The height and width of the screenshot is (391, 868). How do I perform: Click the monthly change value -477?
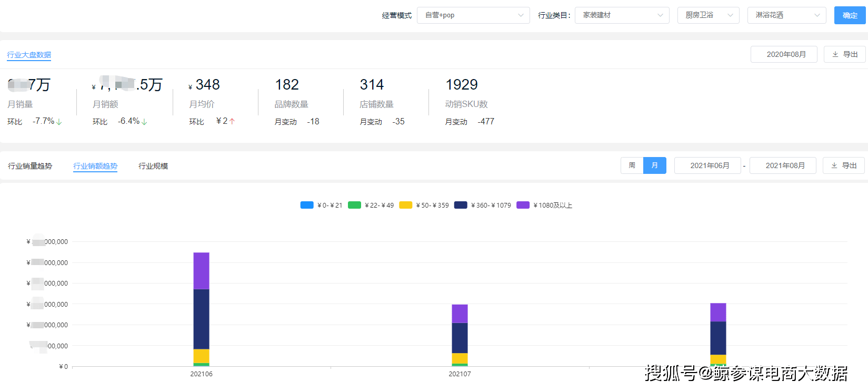[x=486, y=121]
